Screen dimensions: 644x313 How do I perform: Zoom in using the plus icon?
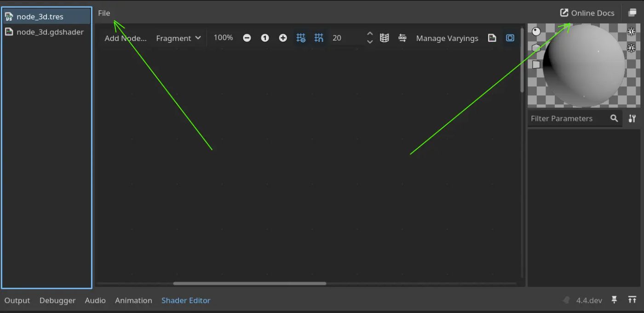coord(283,38)
